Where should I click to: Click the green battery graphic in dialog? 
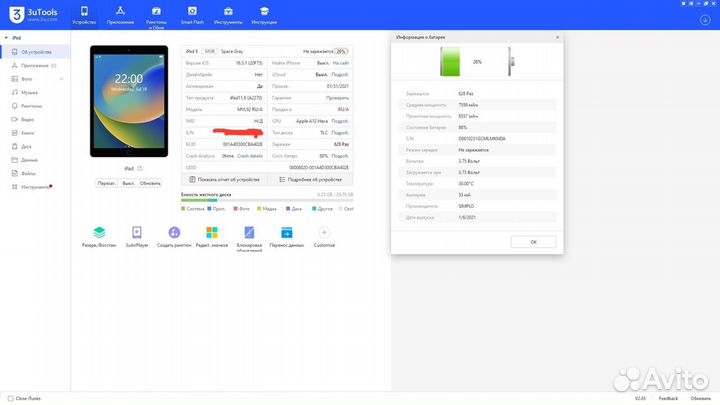[450, 62]
